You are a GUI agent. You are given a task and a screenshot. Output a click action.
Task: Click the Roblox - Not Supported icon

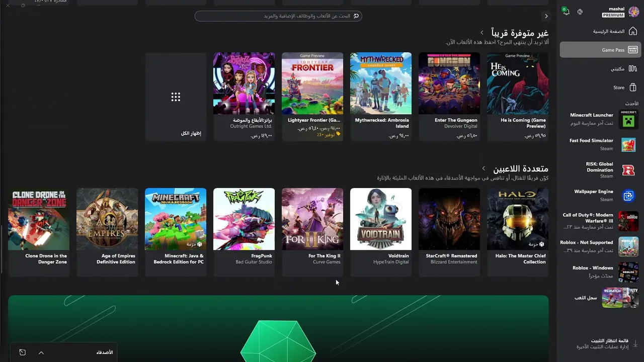(628, 246)
